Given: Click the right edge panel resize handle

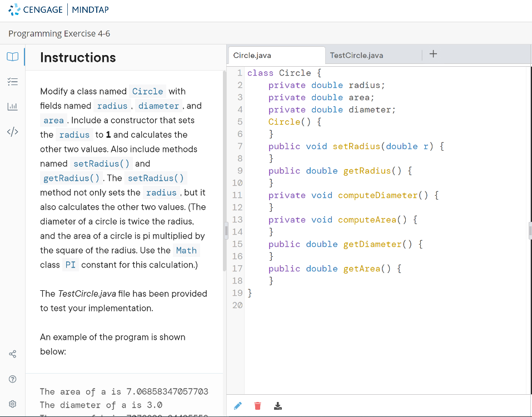Looking at the screenshot, I should point(530,231).
